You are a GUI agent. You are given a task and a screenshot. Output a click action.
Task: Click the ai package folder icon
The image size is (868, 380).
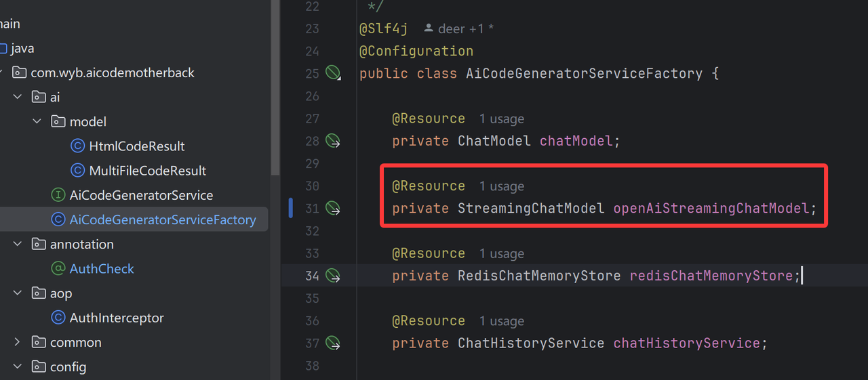(39, 97)
